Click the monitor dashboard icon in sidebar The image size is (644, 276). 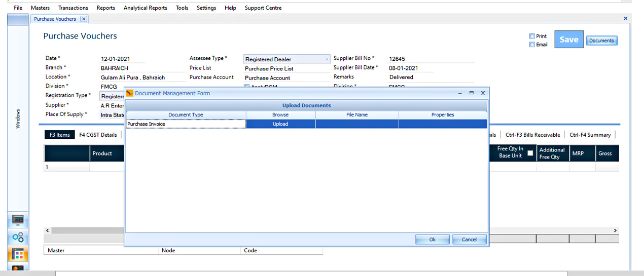click(x=18, y=220)
